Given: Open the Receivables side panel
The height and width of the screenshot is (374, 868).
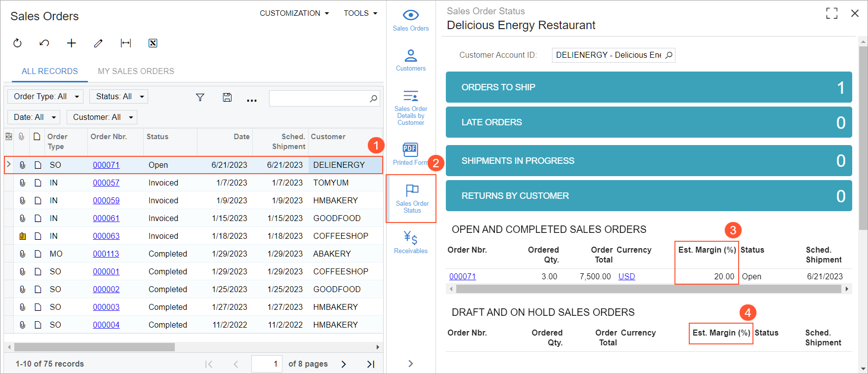Looking at the screenshot, I should click(x=411, y=242).
